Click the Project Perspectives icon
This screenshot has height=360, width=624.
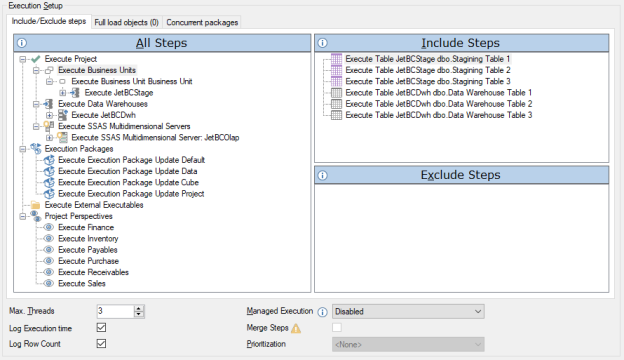pyautogui.click(x=36, y=216)
